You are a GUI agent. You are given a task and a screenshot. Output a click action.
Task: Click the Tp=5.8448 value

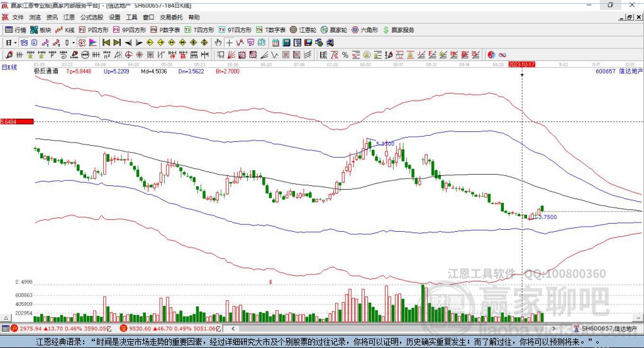(x=79, y=72)
